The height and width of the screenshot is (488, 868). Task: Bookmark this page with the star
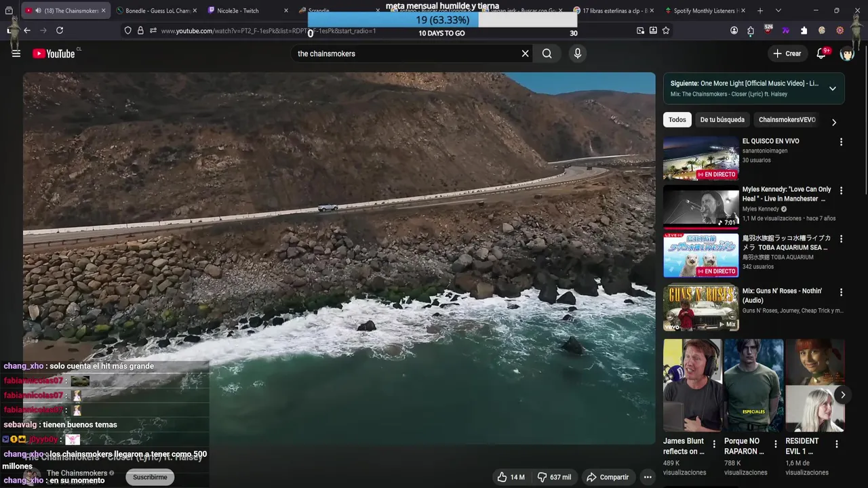point(666,30)
